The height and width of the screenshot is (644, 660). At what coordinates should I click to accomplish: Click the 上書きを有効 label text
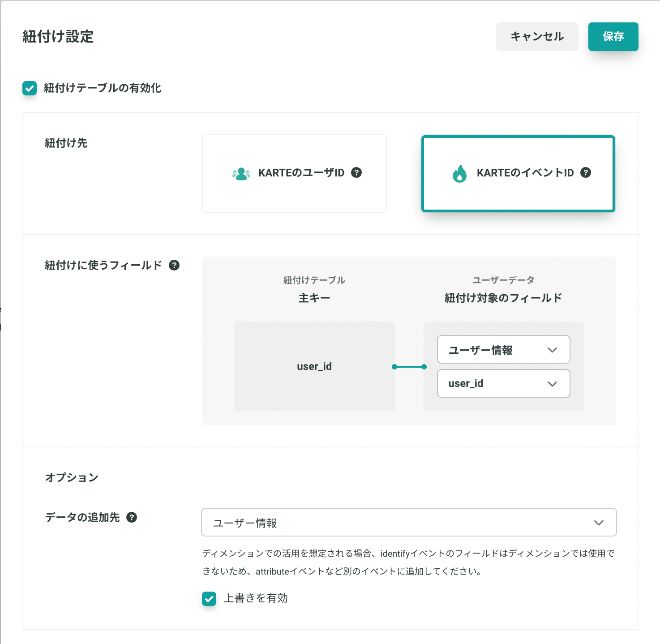tap(256, 598)
